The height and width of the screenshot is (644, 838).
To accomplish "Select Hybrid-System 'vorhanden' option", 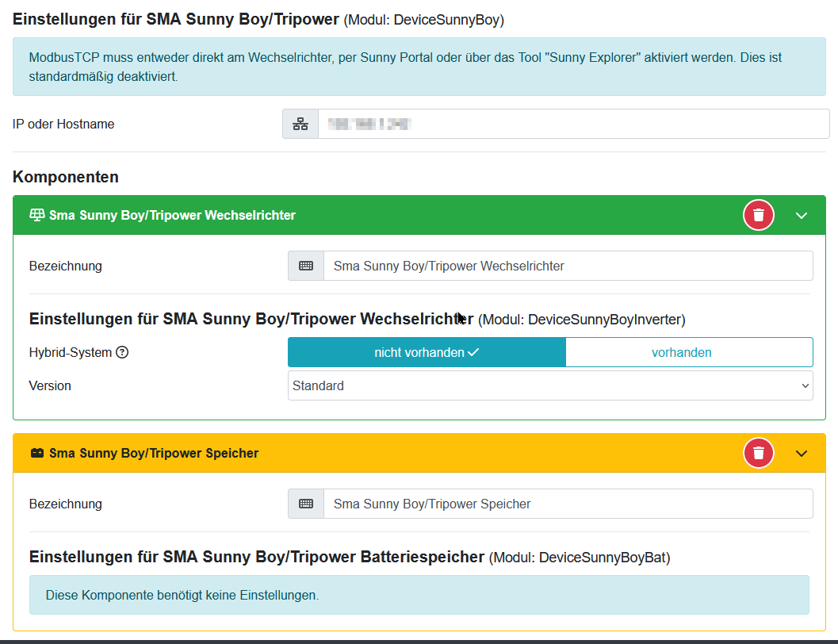I will tap(689, 352).
